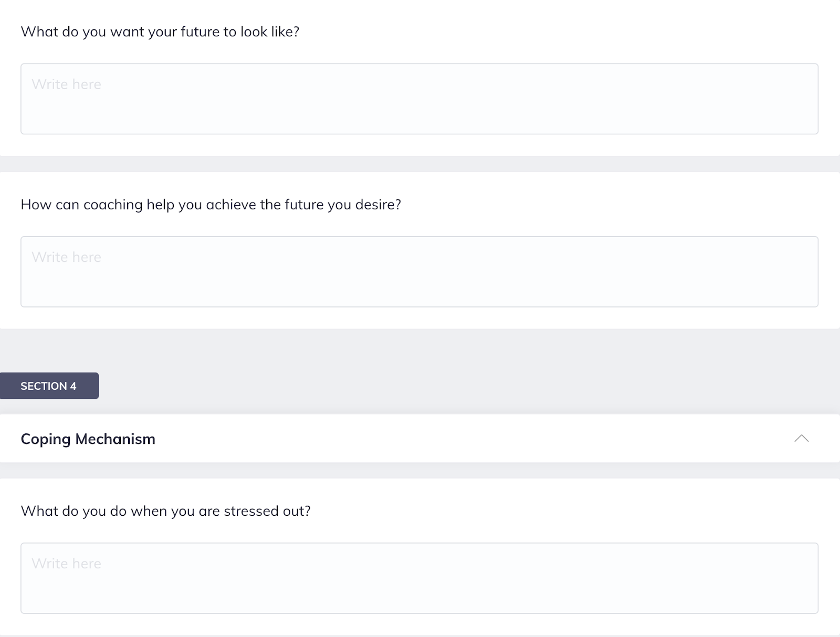
Task: Click the 'What do you want your future' question
Action: [x=160, y=32]
